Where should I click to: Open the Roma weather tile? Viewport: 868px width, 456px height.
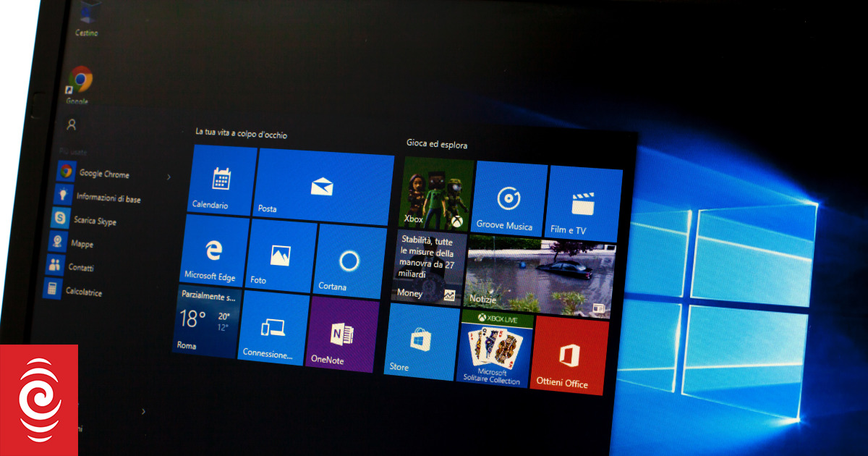tap(205, 320)
